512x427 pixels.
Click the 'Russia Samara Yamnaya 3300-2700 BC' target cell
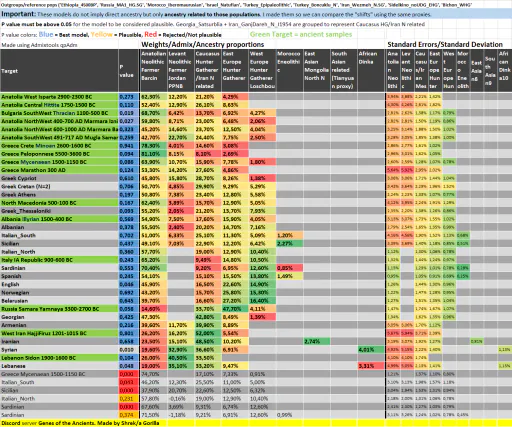click(x=59, y=309)
